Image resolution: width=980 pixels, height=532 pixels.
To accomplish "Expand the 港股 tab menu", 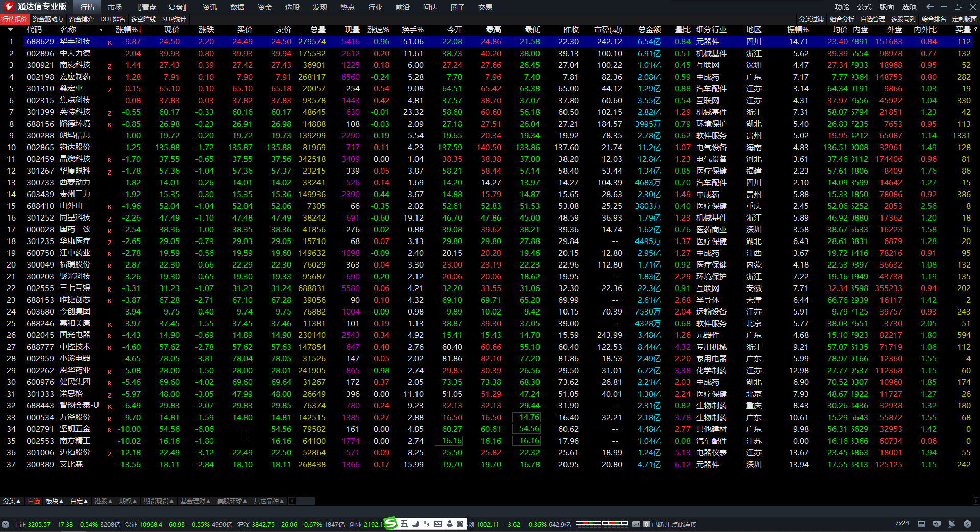I will click(104, 501).
